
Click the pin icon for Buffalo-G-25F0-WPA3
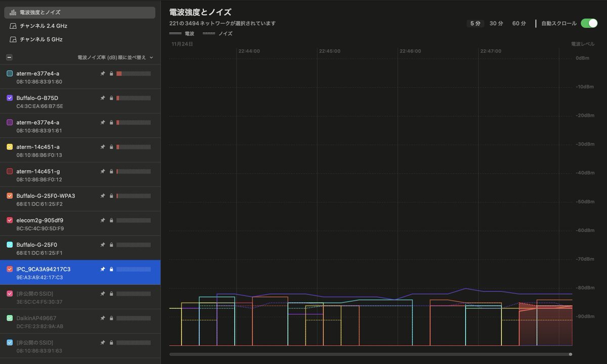[103, 196]
